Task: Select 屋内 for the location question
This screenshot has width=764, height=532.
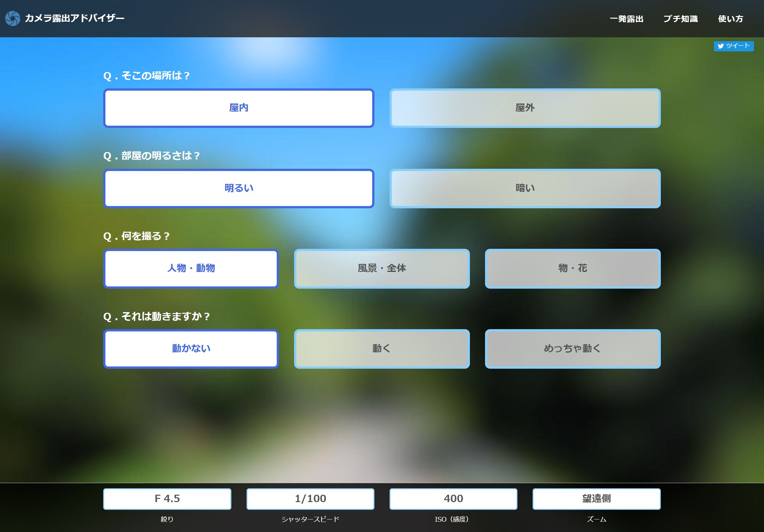Action: click(x=238, y=107)
